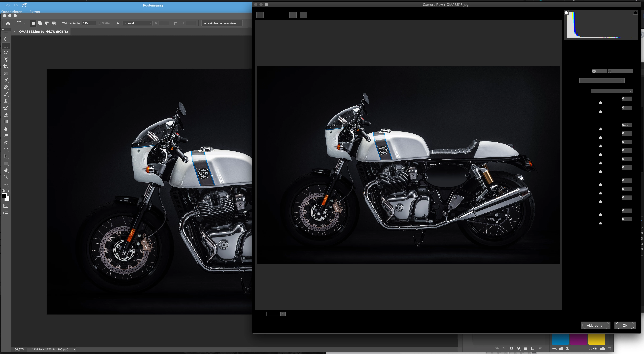Select the Lasso tool

point(6,53)
